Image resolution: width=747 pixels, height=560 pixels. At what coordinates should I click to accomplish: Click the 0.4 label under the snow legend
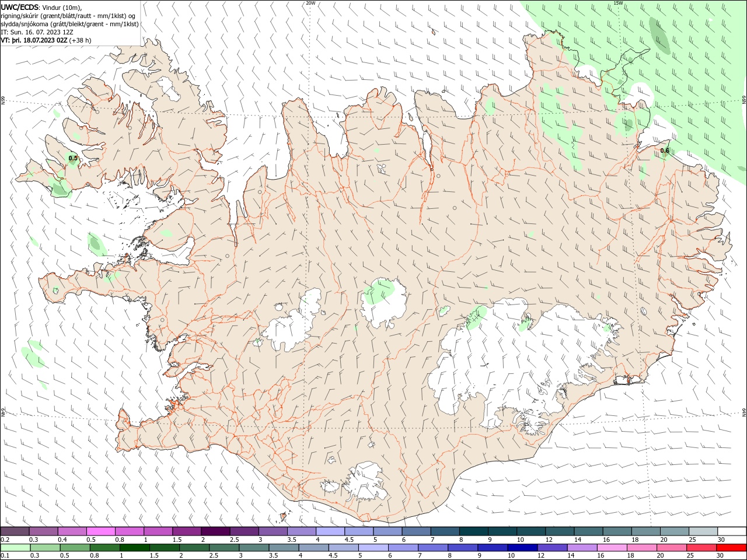[62, 540]
